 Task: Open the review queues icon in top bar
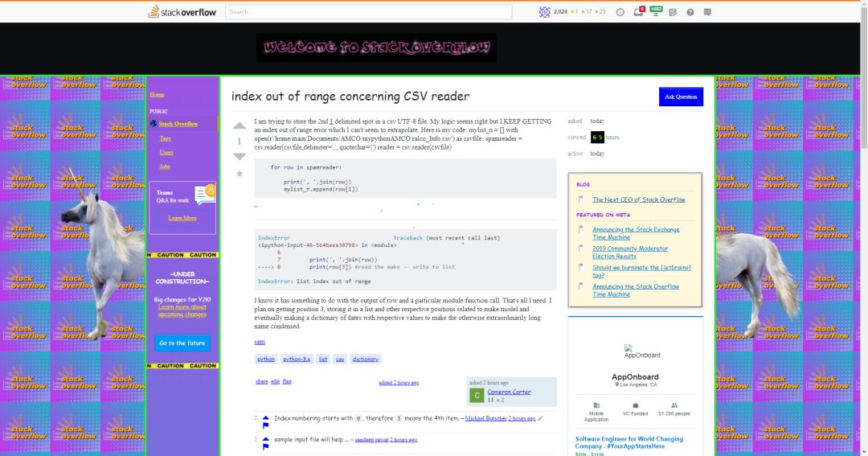(673, 12)
